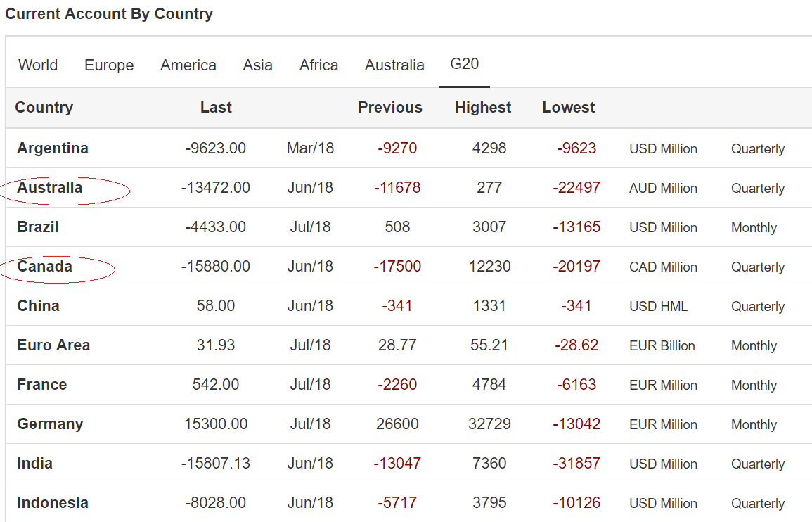Click the G20 tab
Viewport: 812px width, 522px height.
tap(465, 64)
